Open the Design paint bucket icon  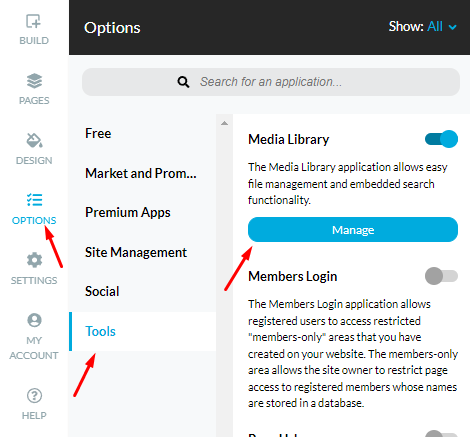pos(34,140)
